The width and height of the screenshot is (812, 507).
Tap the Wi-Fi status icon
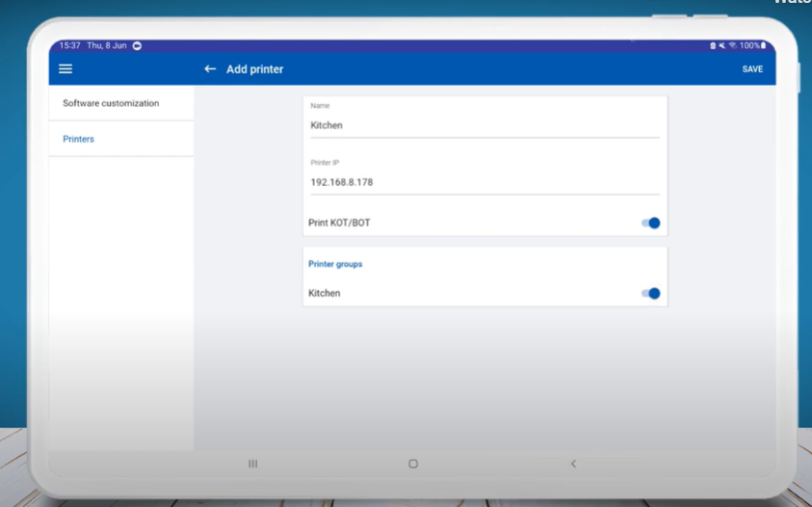(x=732, y=45)
